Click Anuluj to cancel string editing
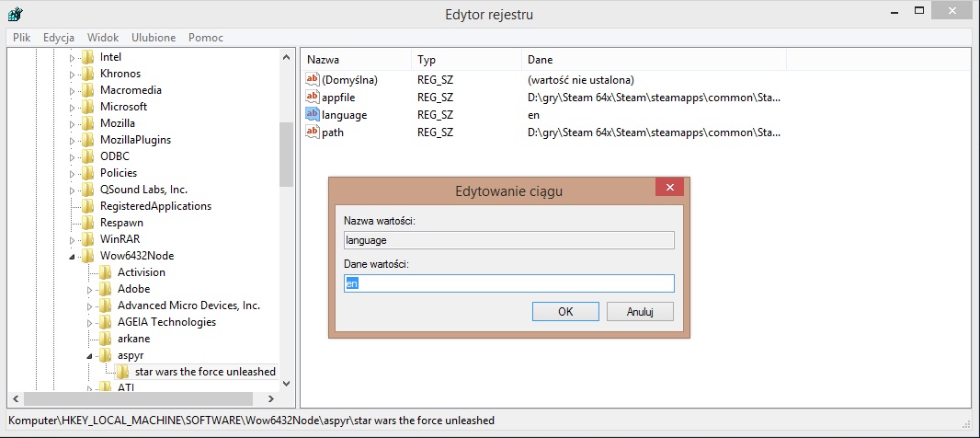The width and height of the screenshot is (980, 438). pyautogui.click(x=640, y=312)
